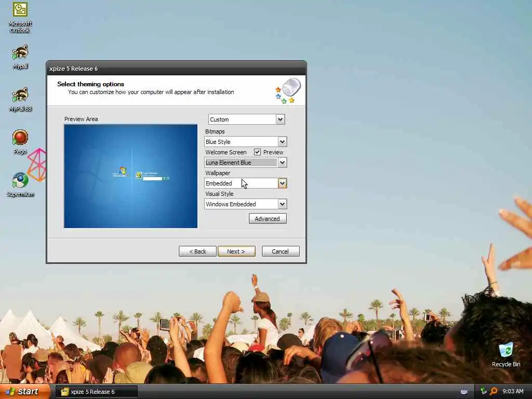Screen dimensions: 532x399
Task: Click the network connection tray icon
Action: 484,391
